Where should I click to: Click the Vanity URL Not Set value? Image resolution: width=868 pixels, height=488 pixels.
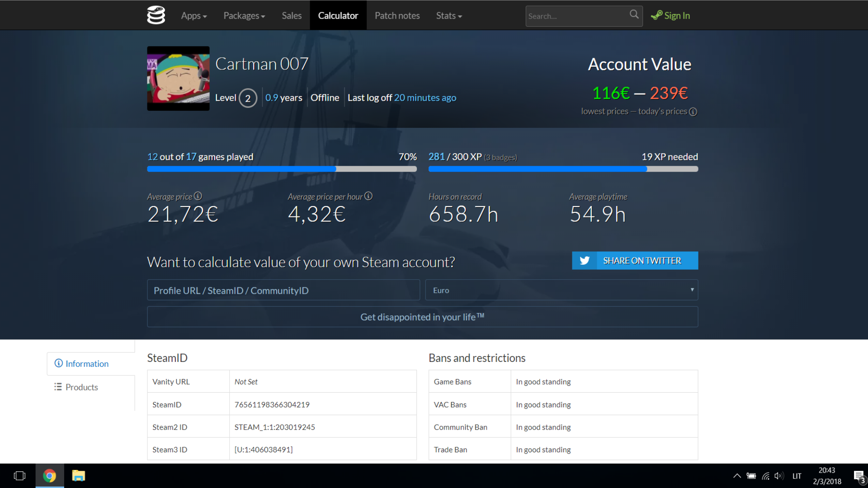[246, 382]
